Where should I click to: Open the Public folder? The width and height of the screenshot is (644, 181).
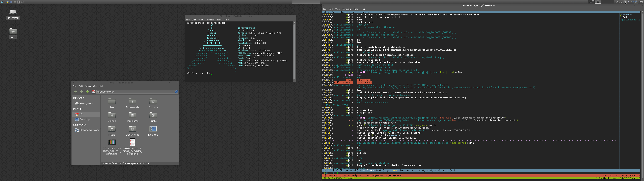tap(153, 117)
